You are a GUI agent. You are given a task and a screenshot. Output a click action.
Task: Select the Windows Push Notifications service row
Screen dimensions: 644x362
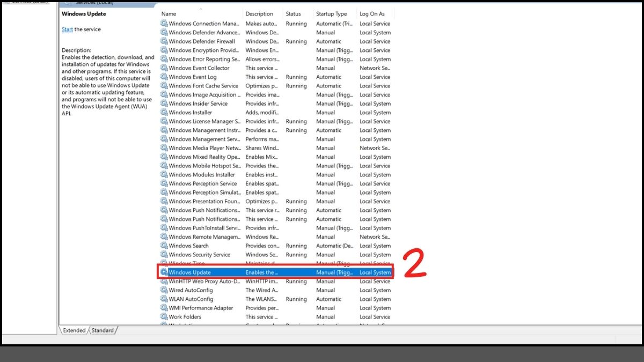tap(204, 210)
